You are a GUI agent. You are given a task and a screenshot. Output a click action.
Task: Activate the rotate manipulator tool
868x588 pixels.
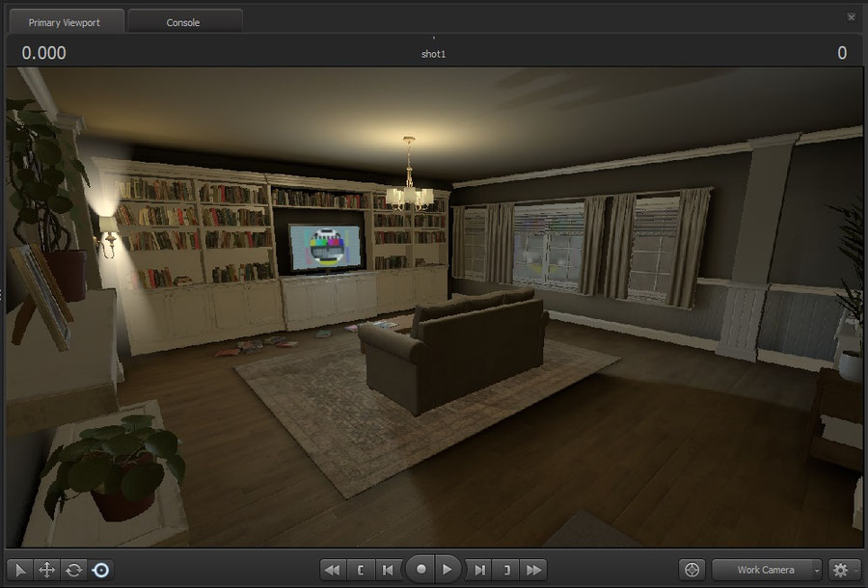pyautogui.click(x=73, y=570)
